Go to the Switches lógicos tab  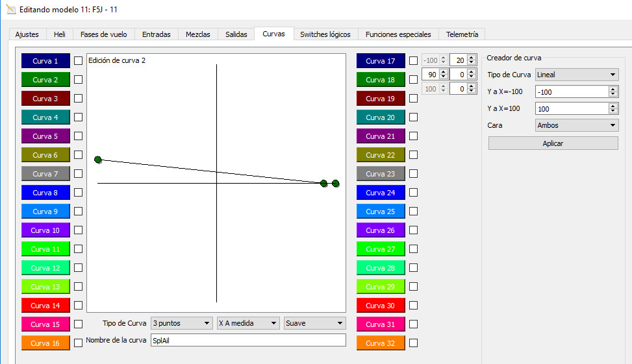click(325, 34)
